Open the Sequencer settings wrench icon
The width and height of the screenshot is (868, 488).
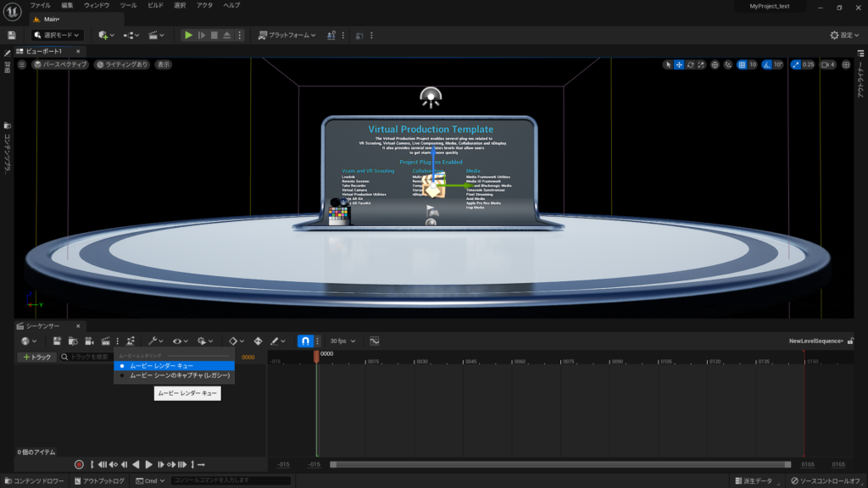pyautogui.click(x=152, y=341)
